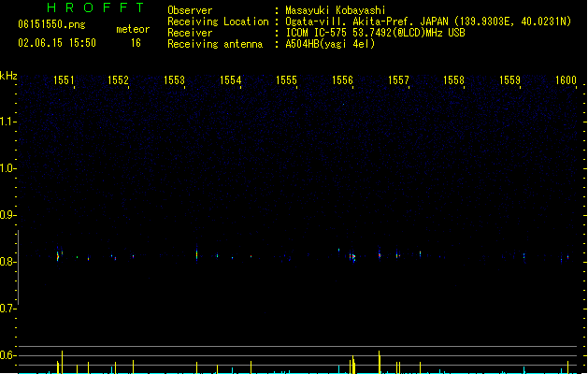Click the meteor count value 16

pos(136,43)
